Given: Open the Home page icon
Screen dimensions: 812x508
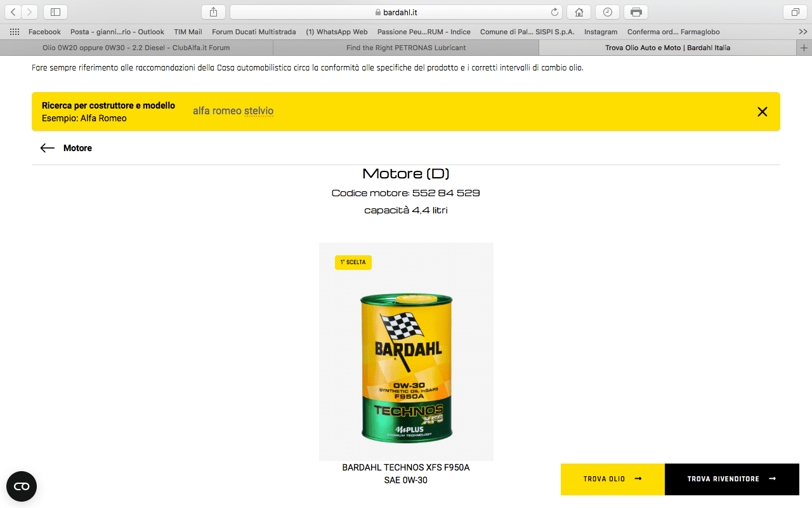Looking at the screenshot, I should [x=579, y=12].
